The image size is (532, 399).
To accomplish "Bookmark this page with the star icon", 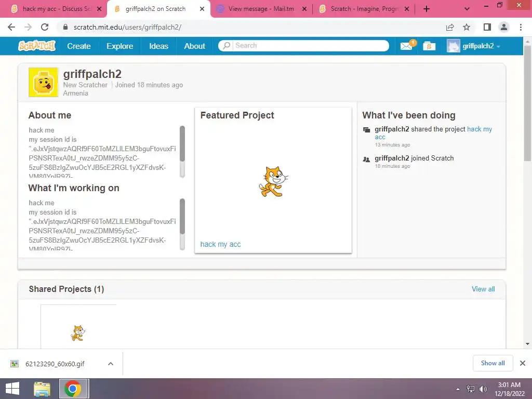I will pyautogui.click(x=467, y=27).
